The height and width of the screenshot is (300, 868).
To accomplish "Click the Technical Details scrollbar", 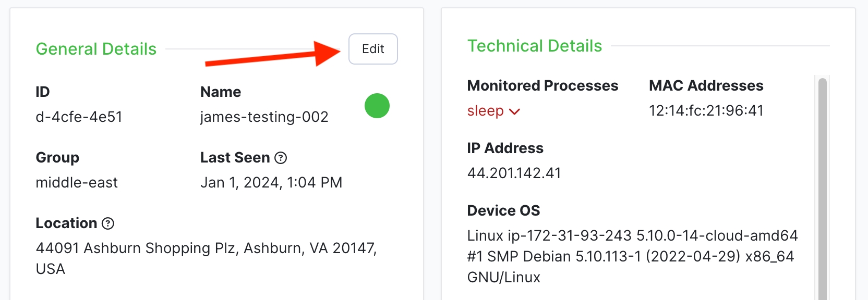I will (823, 187).
